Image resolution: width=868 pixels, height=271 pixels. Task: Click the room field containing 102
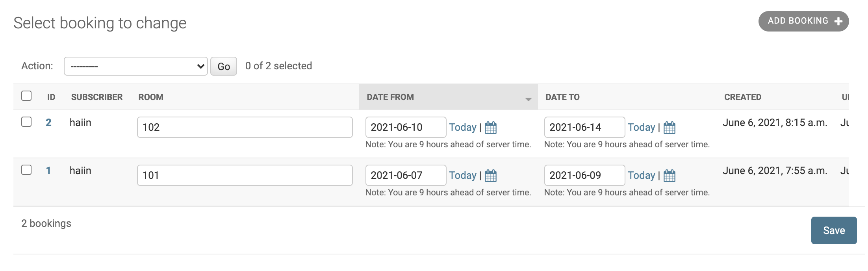[245, 127]
